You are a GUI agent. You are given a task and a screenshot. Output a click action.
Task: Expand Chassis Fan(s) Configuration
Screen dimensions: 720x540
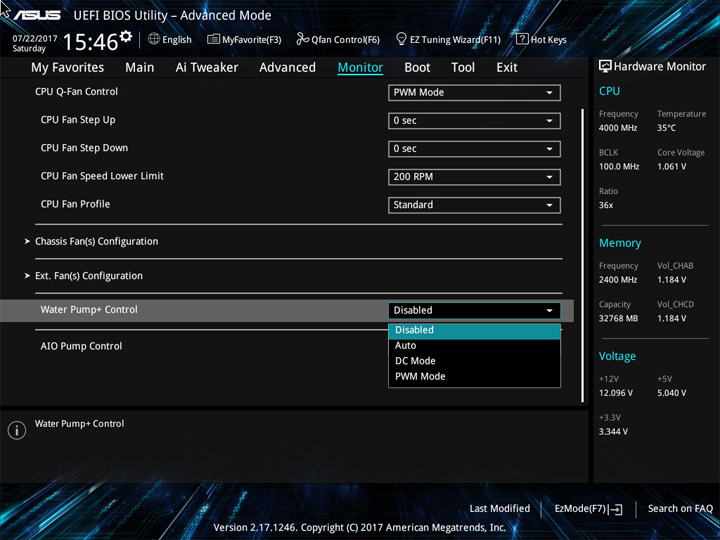[x=96, y=242]
